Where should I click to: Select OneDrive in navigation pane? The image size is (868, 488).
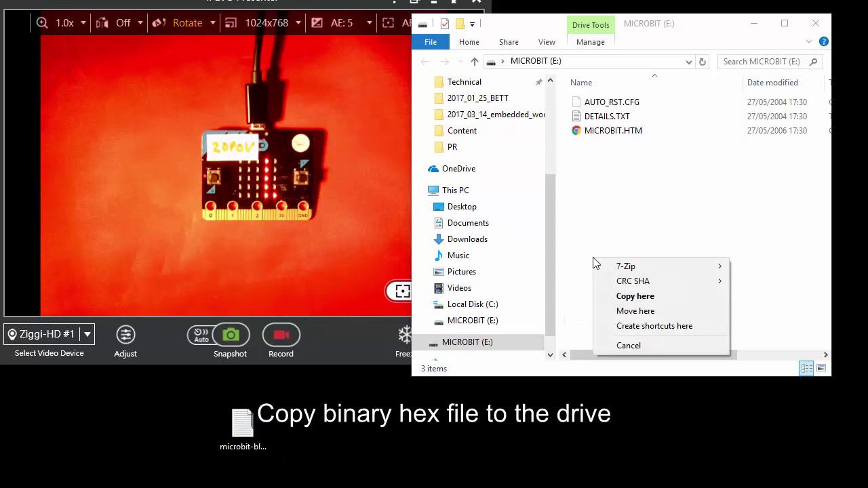tap(458, 169)
